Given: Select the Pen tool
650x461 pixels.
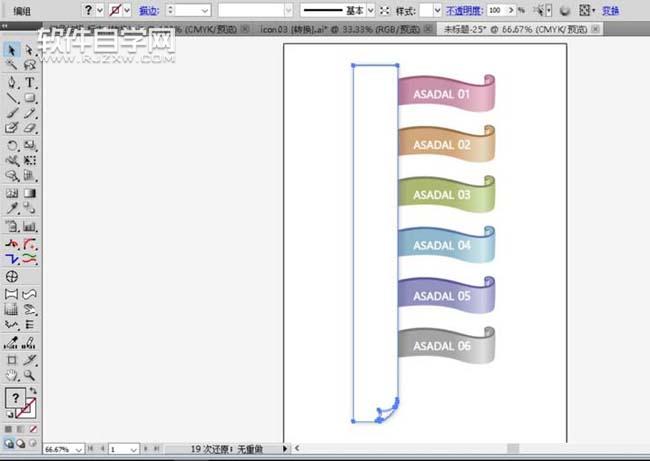Looking at the screenshot, I should [x=12, y=81].
